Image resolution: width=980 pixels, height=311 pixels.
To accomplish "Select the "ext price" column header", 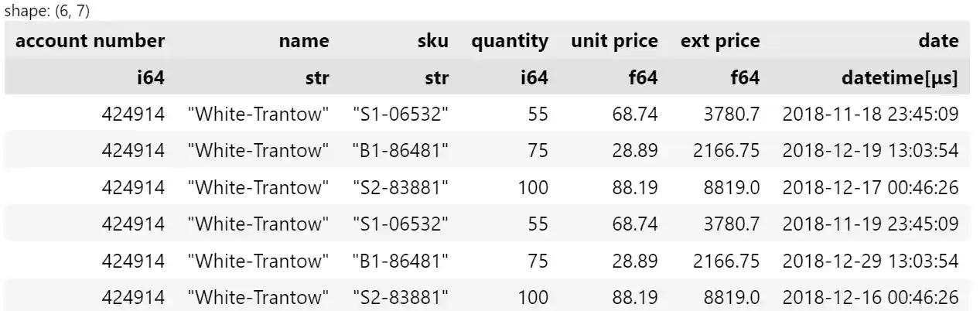I will click(x=720, y=41).
